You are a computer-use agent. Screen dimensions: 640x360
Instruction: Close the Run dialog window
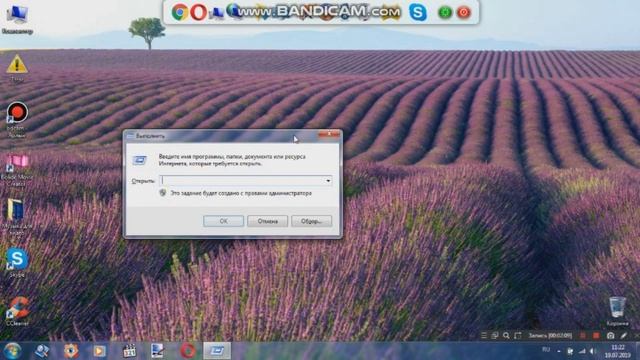click(x=329, y=134)
